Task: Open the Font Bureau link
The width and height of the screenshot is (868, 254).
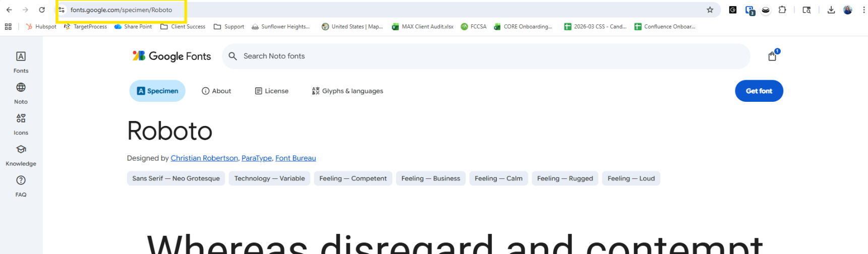Action: pyautogui.click(x=296, y=158)
